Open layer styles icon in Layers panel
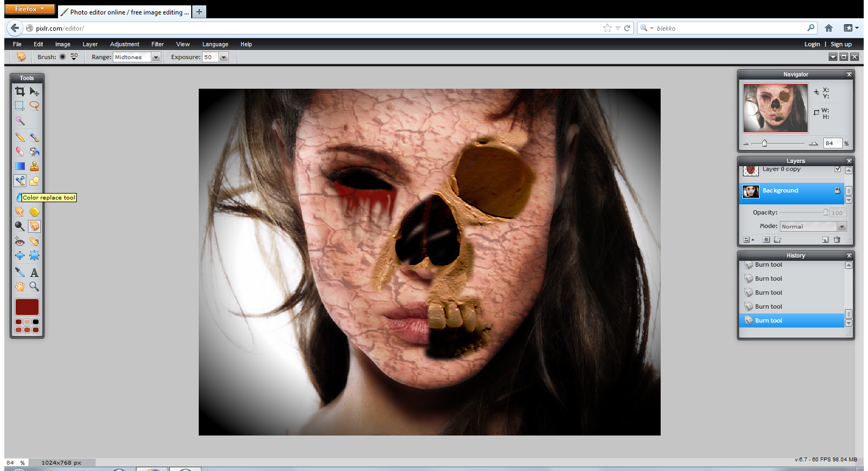868x471 pixels. (777, 240)
